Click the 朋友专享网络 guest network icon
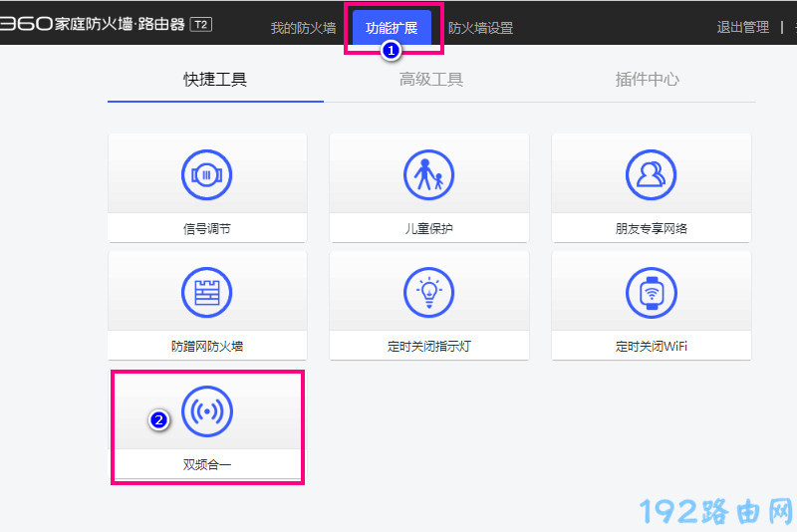Screen dimensions: 797x532 (x=651, y=175)
